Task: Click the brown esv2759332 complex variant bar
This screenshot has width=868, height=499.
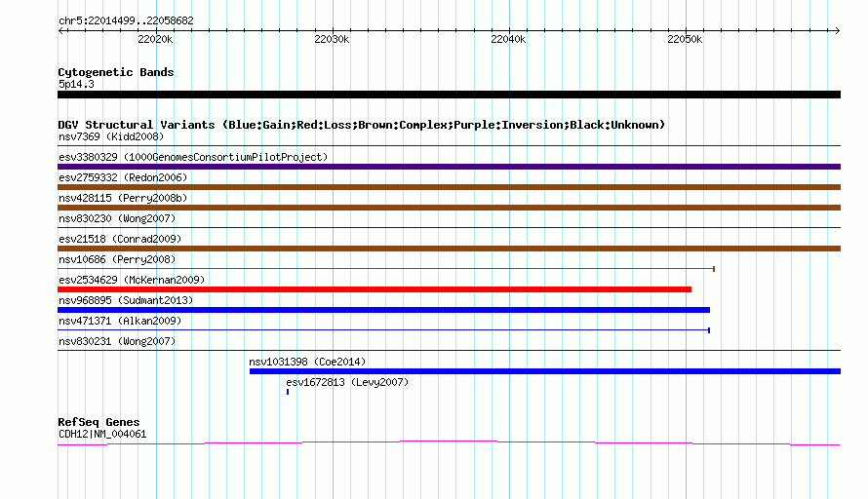Action: (449, 187)
